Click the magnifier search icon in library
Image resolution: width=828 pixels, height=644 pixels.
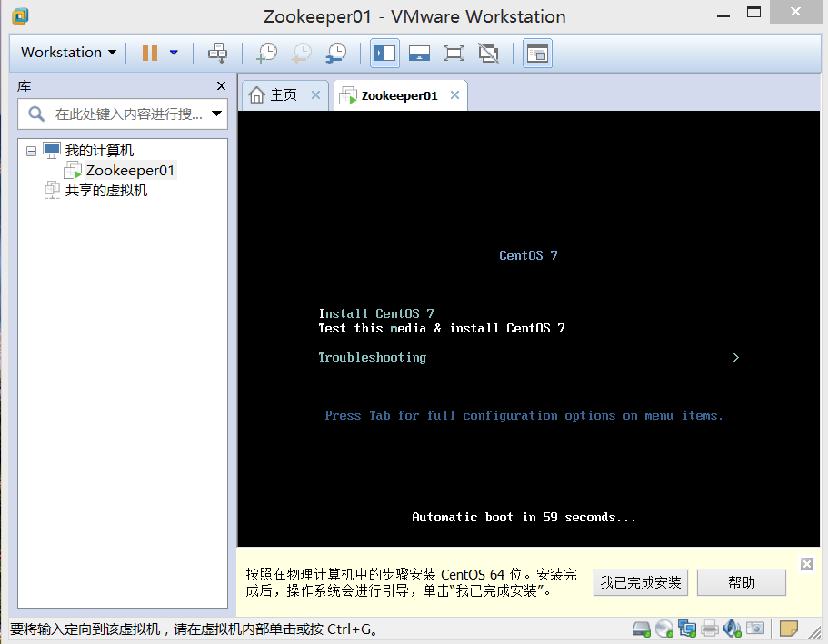pos(36,114)
